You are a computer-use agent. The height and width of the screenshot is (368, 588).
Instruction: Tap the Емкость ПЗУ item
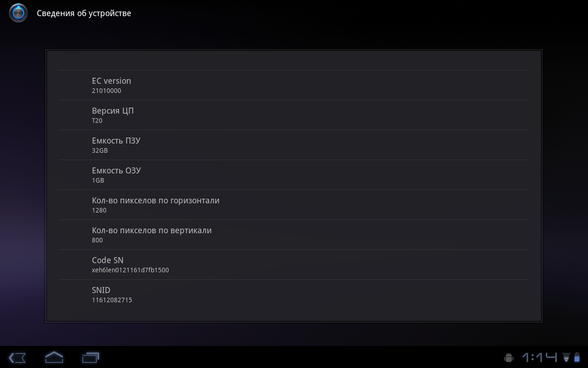[294, 145]
